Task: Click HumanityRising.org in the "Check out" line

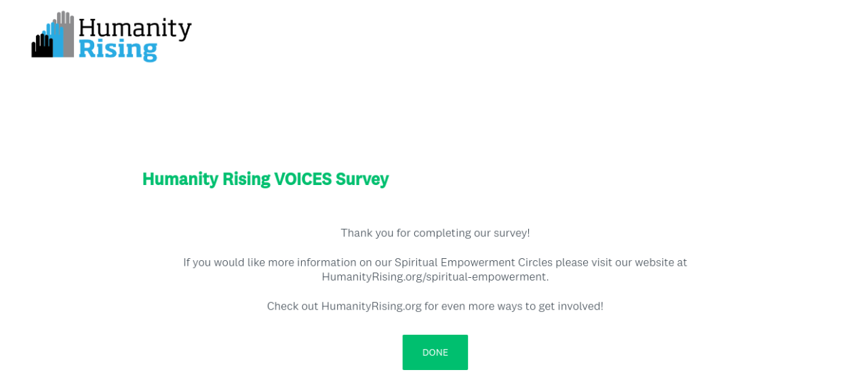Action: pyautogui.click(x=371, y=306)
